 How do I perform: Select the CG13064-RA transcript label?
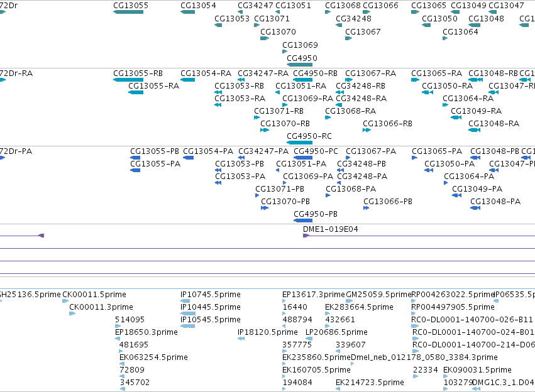coord(468,99)
